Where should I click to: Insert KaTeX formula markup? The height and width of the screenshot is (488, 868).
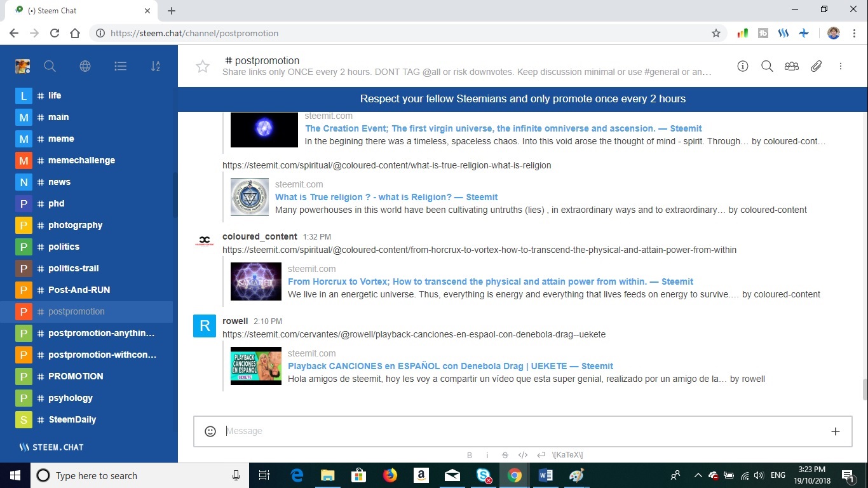[x=567, y=455]
